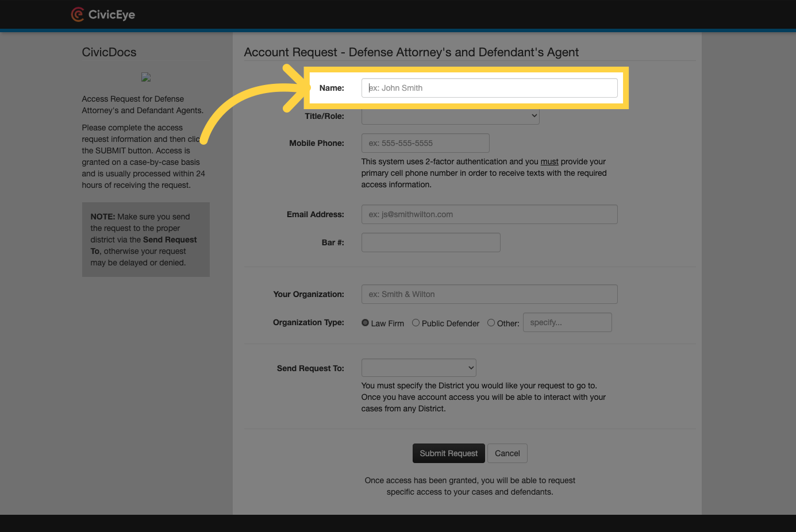Click the NOTE text in sidebar box
The image size is (796, 532).
click(103, 217)
